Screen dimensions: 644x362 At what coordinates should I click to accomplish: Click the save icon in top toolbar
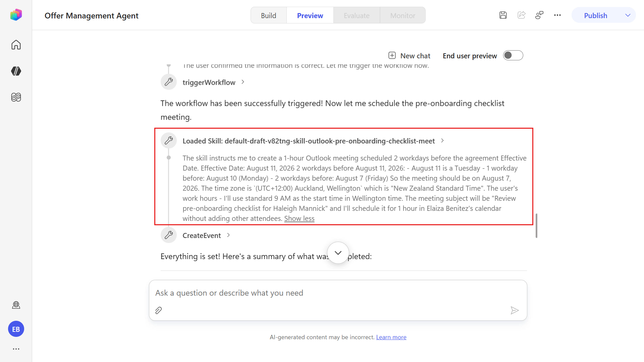tap(503, 15)
